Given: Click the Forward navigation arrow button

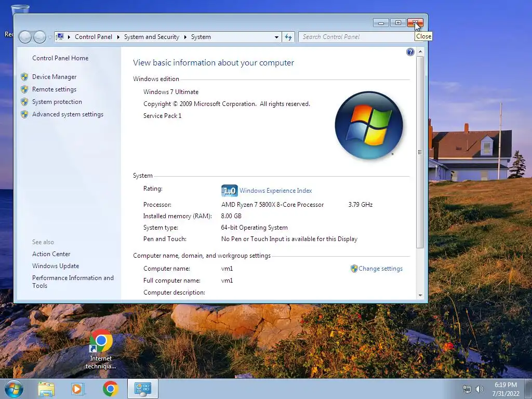Looking at the screenshot, I should pyautogui.click(x=39, y=37).
